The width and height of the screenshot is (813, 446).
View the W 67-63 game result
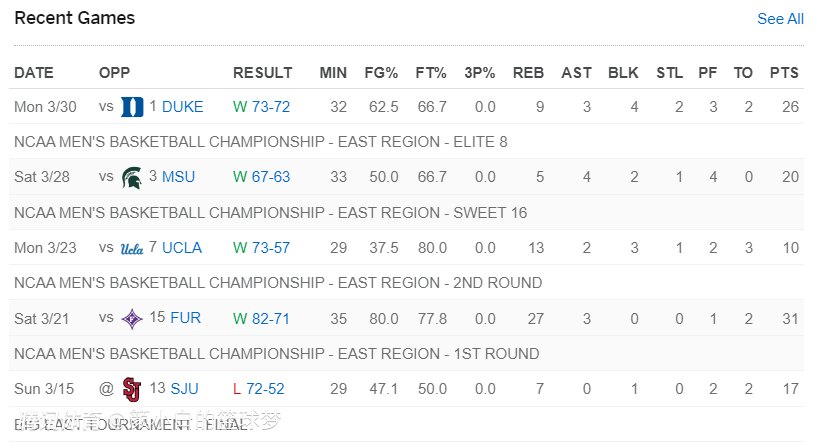pyautogui.click(x=261, y=177)
